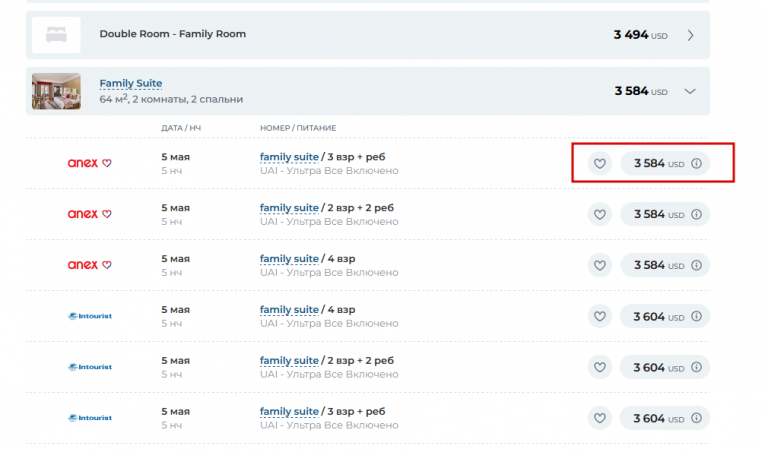Open the Family Suite title link

tap(131, 84)
